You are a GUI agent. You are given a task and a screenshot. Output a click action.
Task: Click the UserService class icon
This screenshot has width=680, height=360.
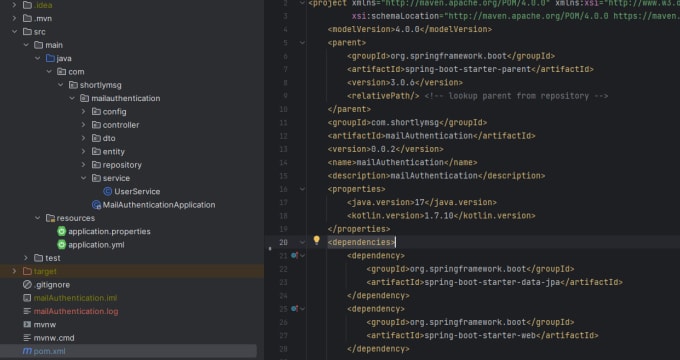coord(108,191)
